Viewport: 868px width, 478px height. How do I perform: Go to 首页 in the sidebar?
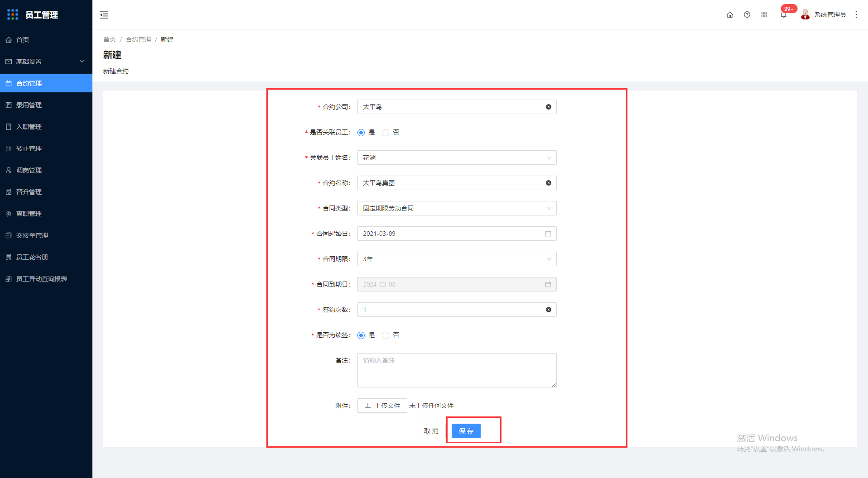click(x=46, y=40)
